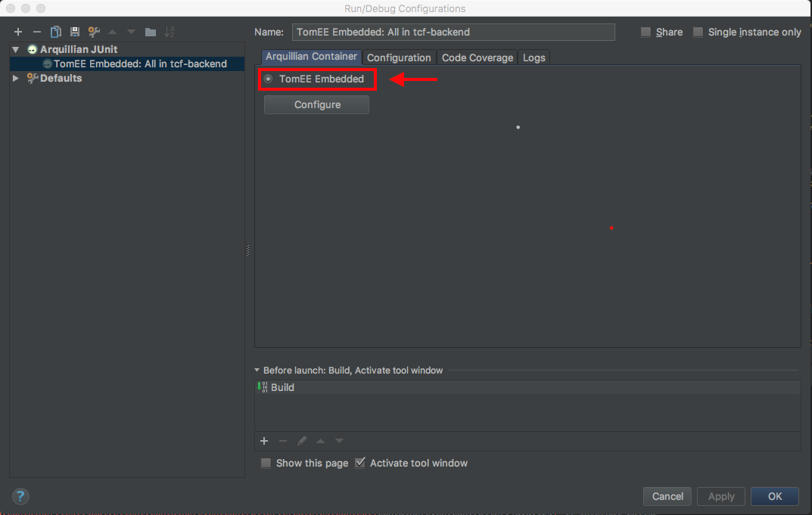Click the Apply button
Image resolution: width=812 pixels, height=515 pixels.
(x=721, y=496)
